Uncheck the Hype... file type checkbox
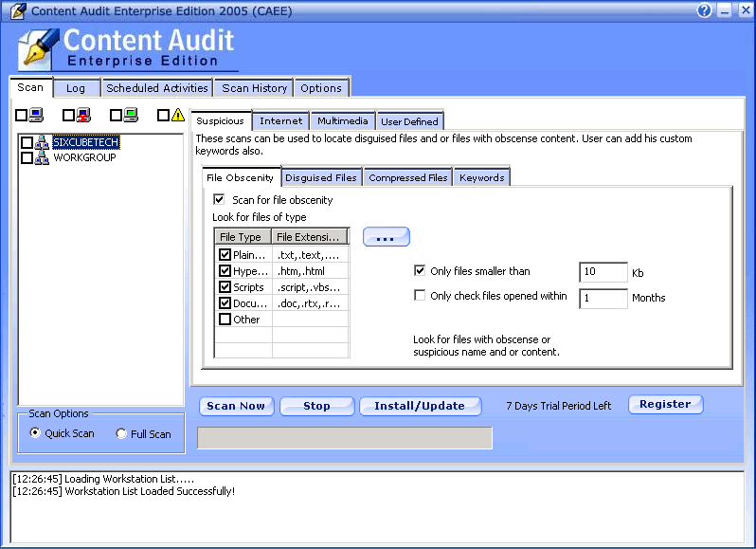 point(225,270)
